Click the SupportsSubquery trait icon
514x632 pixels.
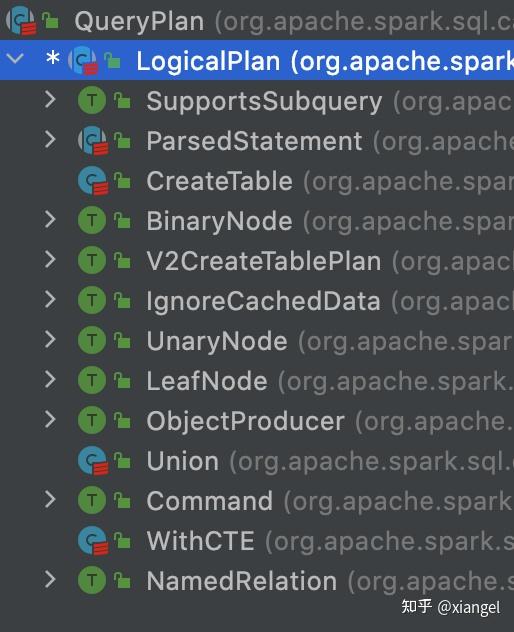tap(92, 100)
